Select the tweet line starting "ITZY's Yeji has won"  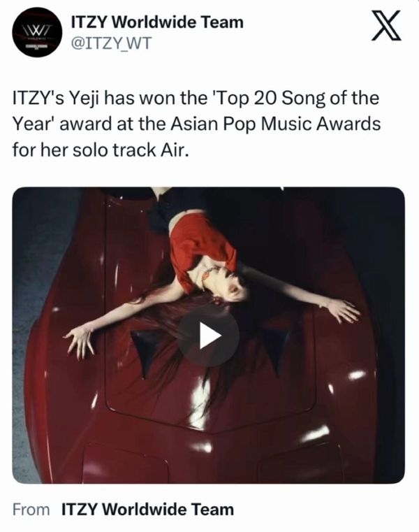coord(196,99)
